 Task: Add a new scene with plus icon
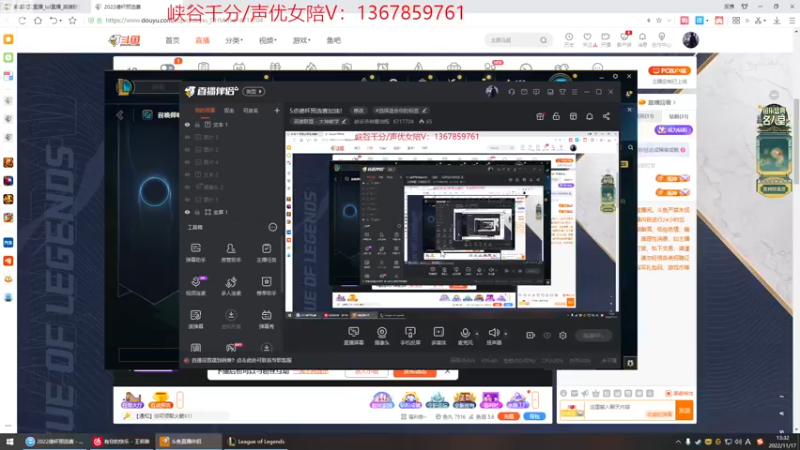[277, 110]
